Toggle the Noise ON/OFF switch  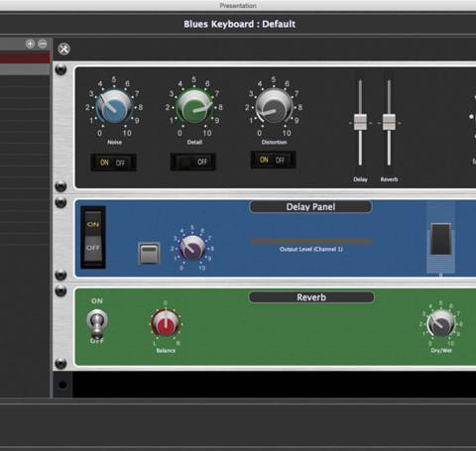(x=113, y=163)
